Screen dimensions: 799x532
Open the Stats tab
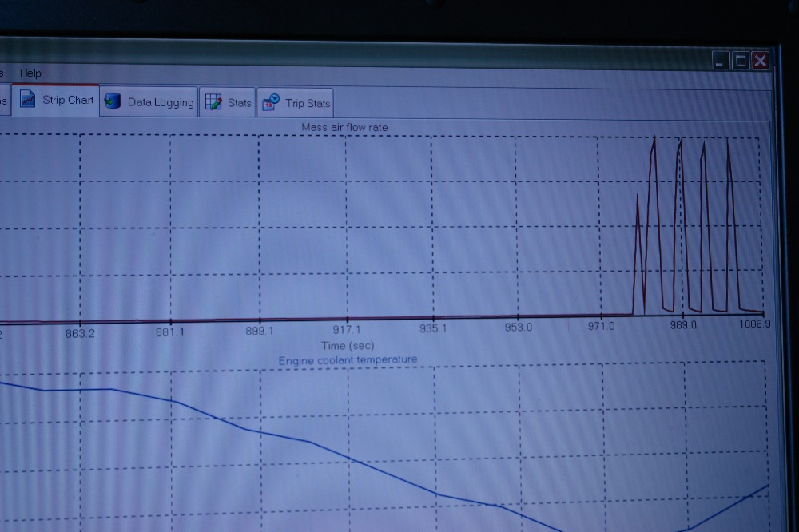tap(239, 102)
